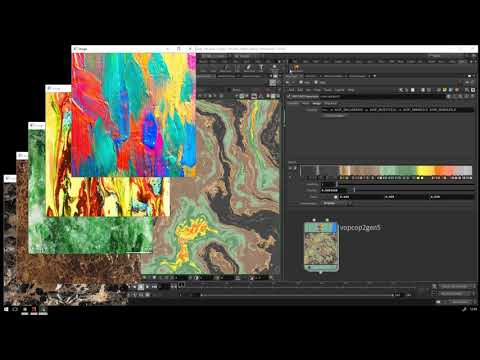Open the network editor Edit menu
This screenshot has width=480, height=360.
pyautogui.click(x=300, y=90)
